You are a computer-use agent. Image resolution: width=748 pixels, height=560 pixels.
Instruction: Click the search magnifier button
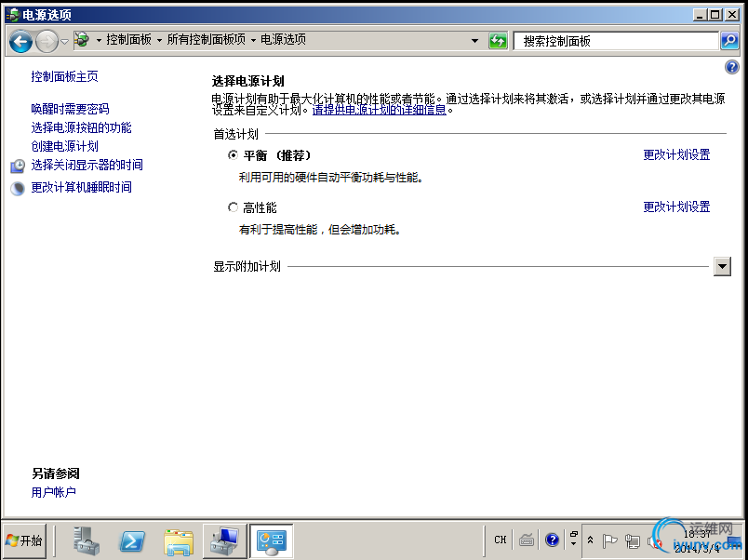tap(729, 41)
